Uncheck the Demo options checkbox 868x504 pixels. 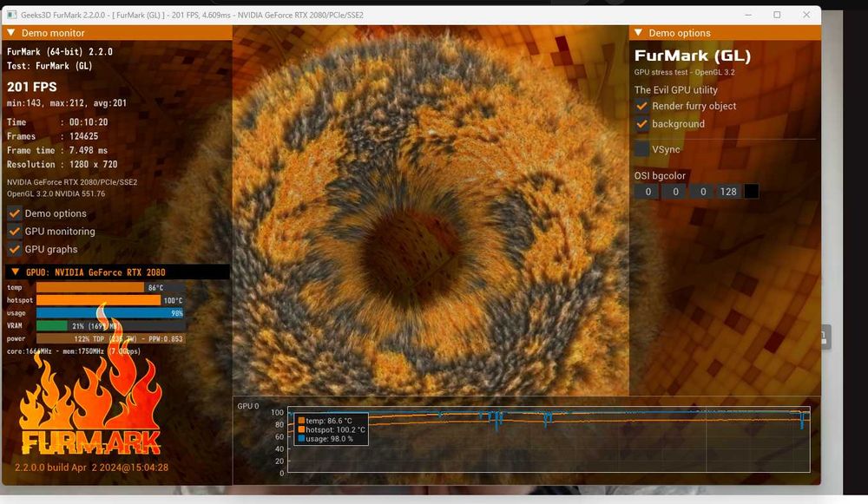[x=15, y=213]
